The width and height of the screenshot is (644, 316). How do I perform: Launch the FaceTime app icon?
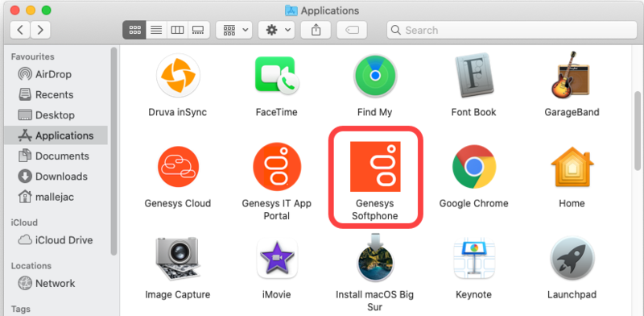[x=277, y=75]
